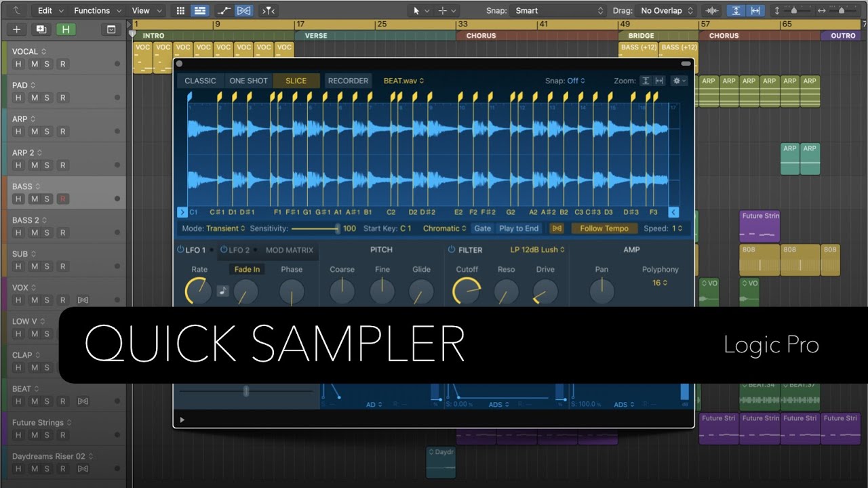Image resolution: width=868 pixels, height=488 pixels.
Task: Select the CLASSIC mode tab
Action: click(200, 81)
